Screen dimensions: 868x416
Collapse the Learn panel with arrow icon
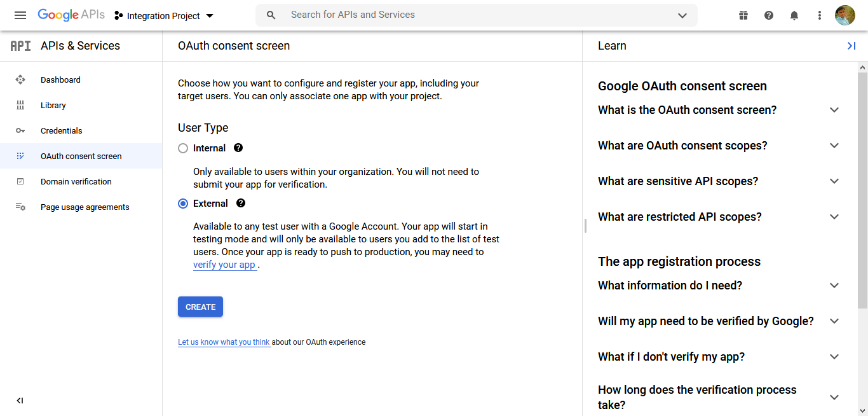[851, 46]
